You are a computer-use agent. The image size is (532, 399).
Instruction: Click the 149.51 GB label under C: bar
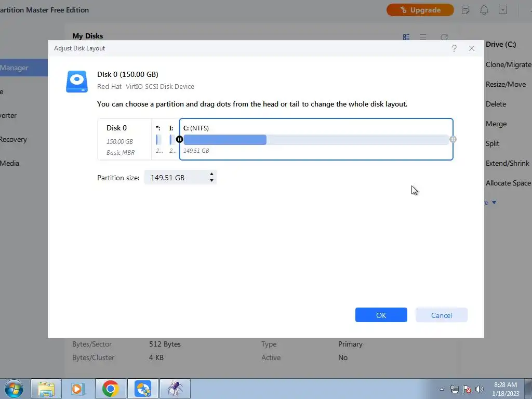coord(196,151)
